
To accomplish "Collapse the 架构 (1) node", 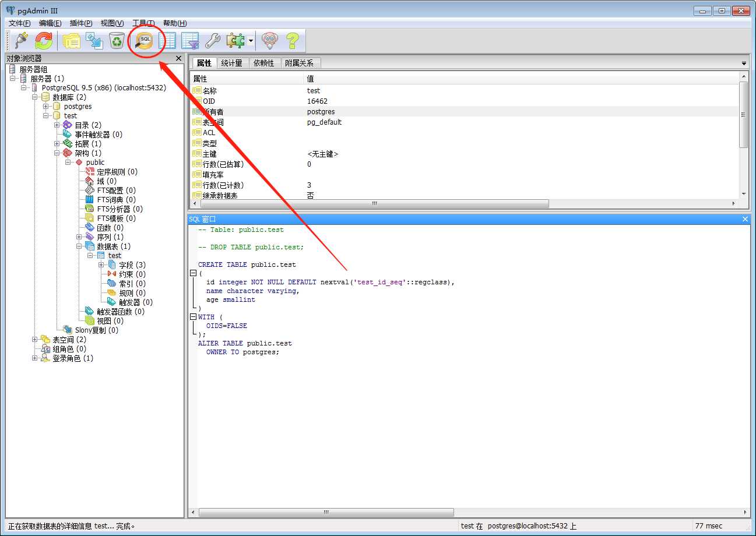I will click(57, 153).
